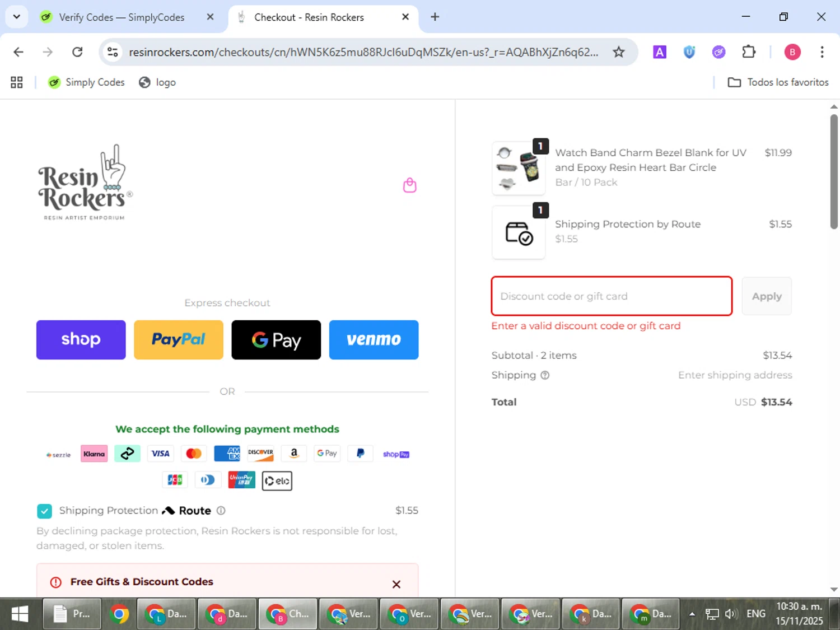
Task: Click the alert icon beside Free Gifts
Action: 56,582
